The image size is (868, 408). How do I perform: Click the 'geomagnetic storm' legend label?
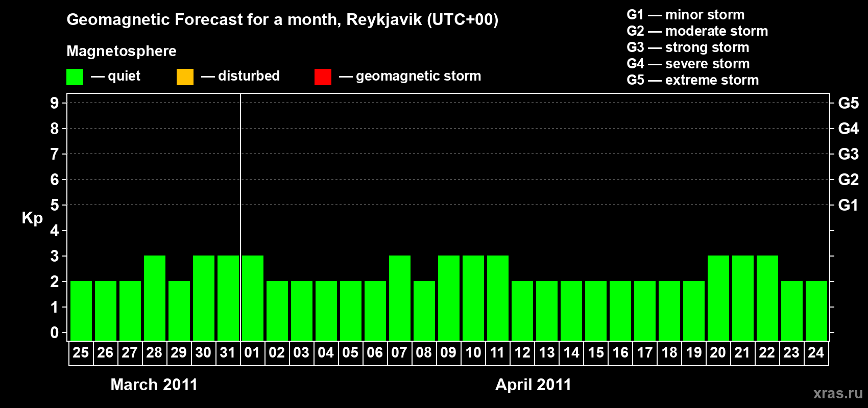click(x=419, y=76)
